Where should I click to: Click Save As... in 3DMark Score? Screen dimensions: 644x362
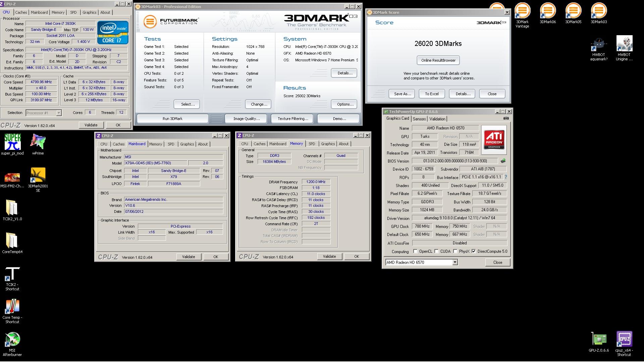click(402, 94)
